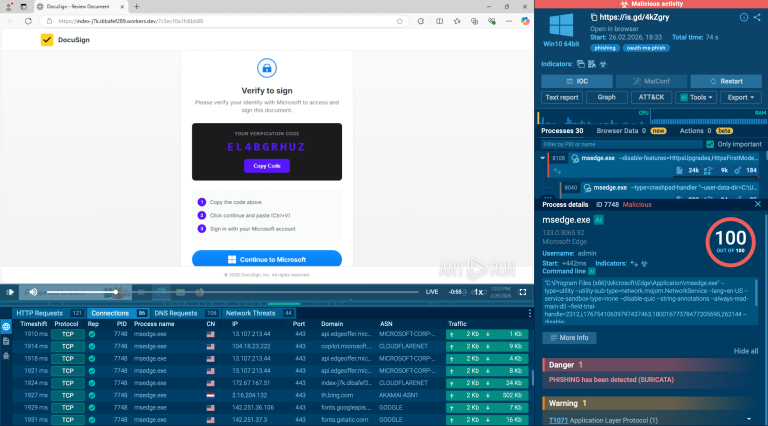Switch to Connections tab
This screenshot has width=768, height=426.
119,313
